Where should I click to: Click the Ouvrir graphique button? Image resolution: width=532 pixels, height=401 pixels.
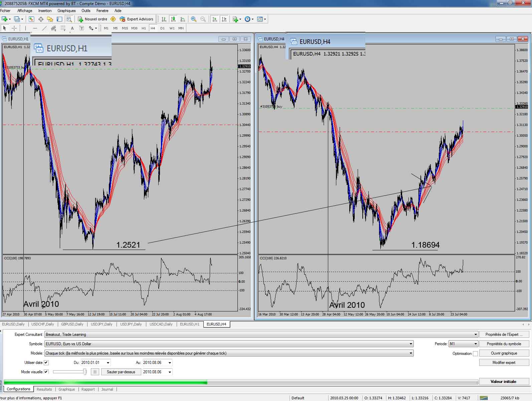504,353
